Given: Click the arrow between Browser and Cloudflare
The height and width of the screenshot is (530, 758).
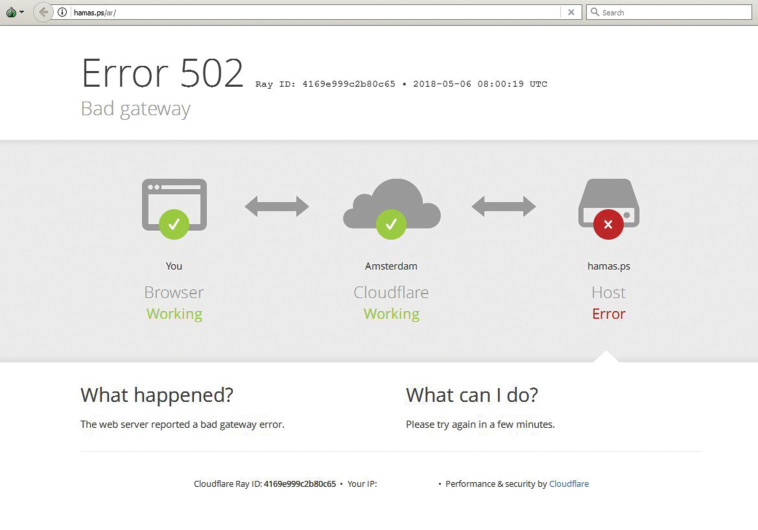Looking at the screenshot, I should (277, 206).
